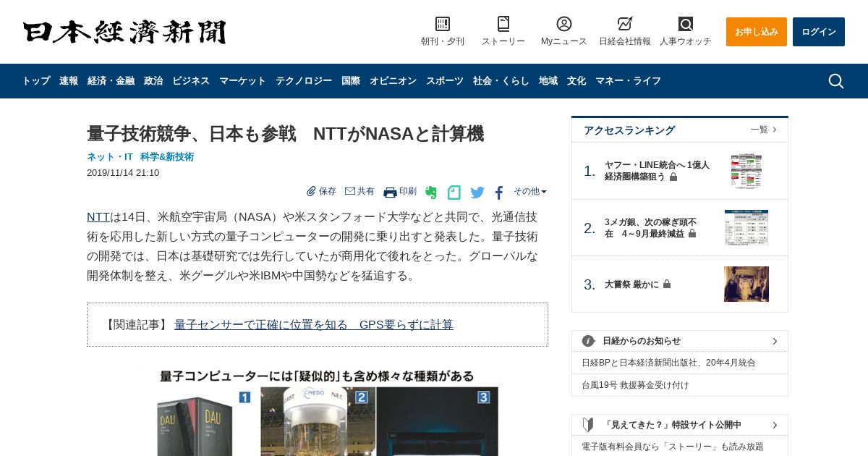Go to トップ in navigation bar
The image size is (868, 456).
36,81
